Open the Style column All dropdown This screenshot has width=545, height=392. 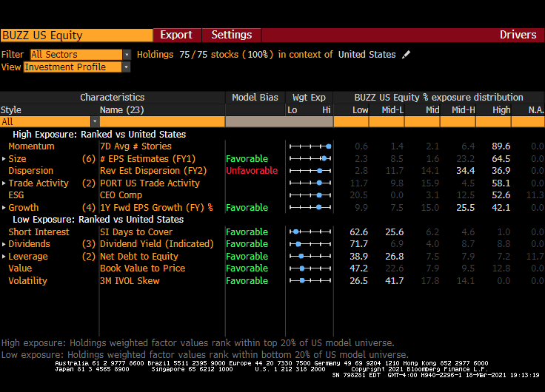point(95,121)
